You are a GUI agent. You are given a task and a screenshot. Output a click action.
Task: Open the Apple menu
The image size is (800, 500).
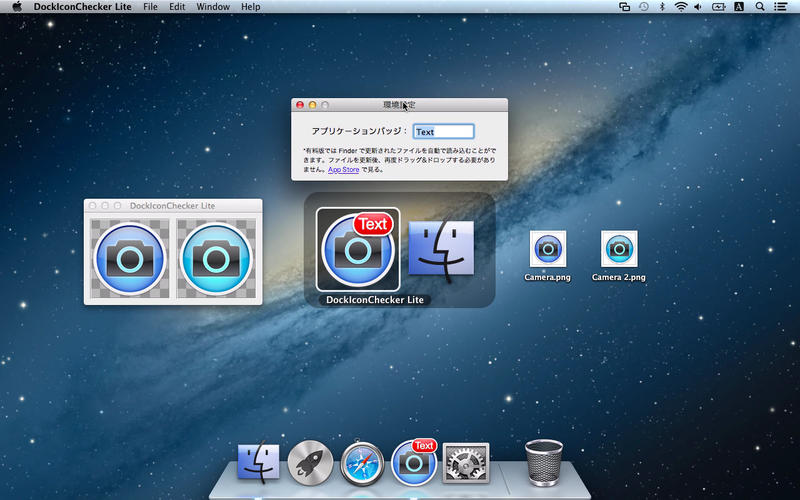coord(17,7)
